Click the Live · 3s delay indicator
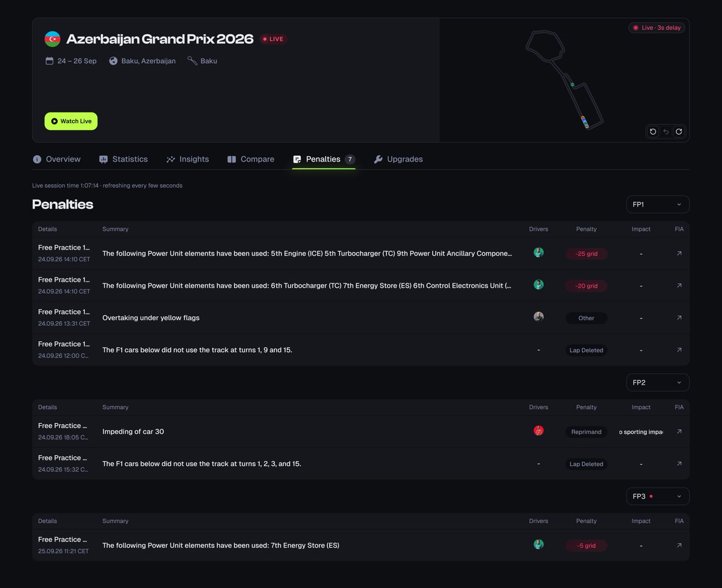722x588 pixels. click(x=657, y=28)
